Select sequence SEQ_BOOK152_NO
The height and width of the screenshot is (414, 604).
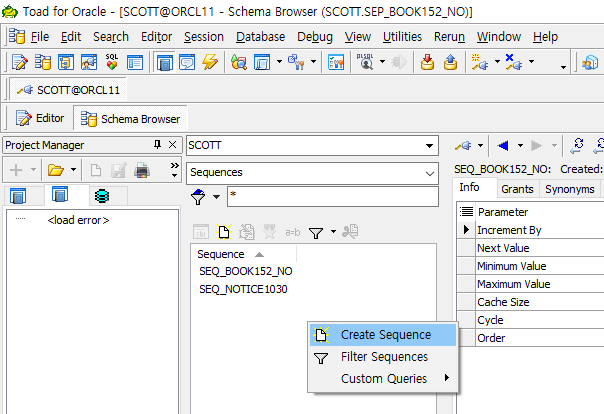(246, 272)
